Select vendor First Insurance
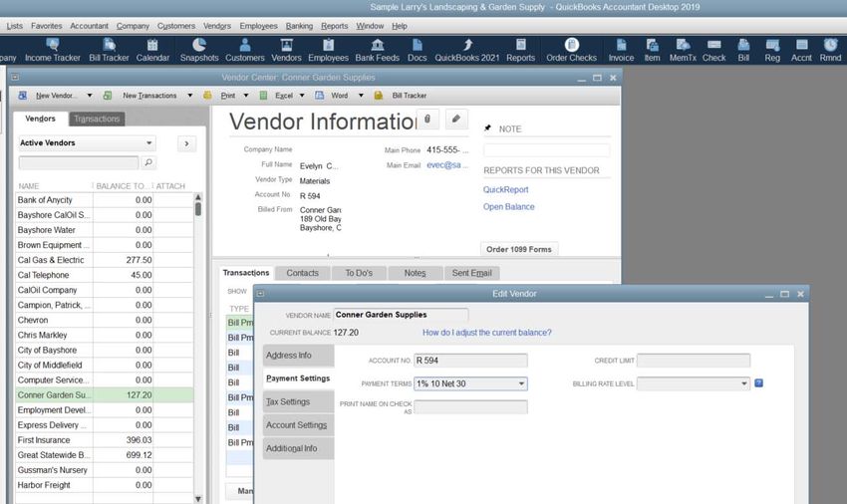The width and height of the screenshot is (847, 504). (x=105, y=440)
